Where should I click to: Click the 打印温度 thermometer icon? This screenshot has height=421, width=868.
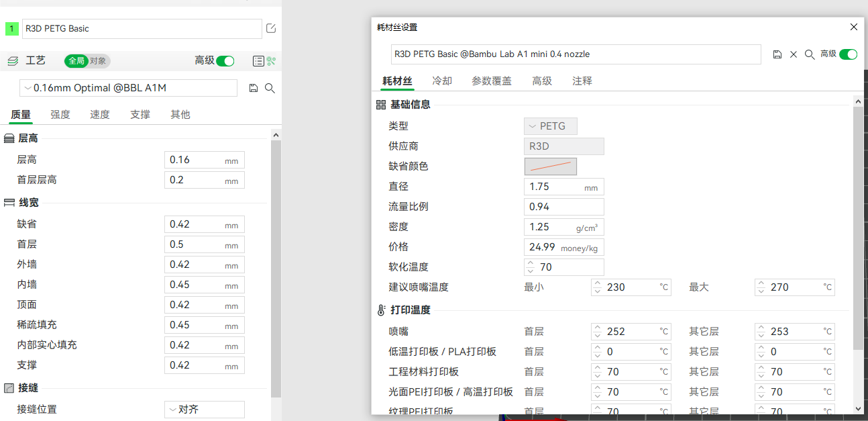pyautogui.click(x=381, y=310)
